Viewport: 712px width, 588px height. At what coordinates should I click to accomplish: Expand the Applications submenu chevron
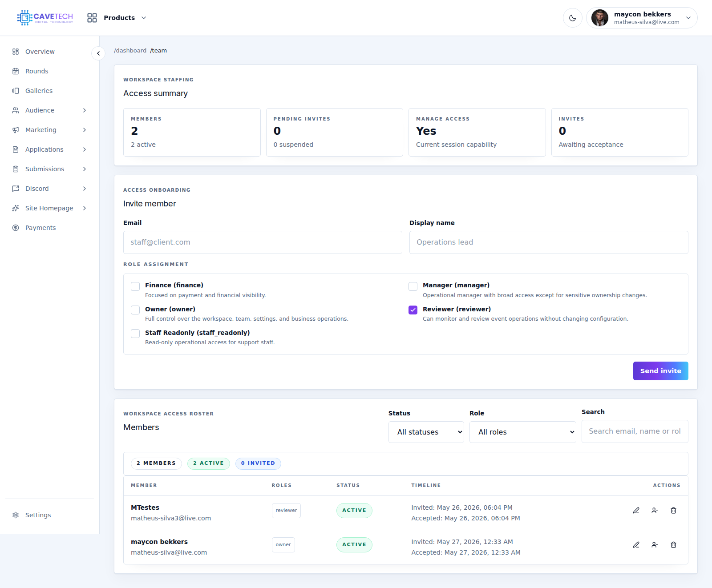tap(85, 149)
